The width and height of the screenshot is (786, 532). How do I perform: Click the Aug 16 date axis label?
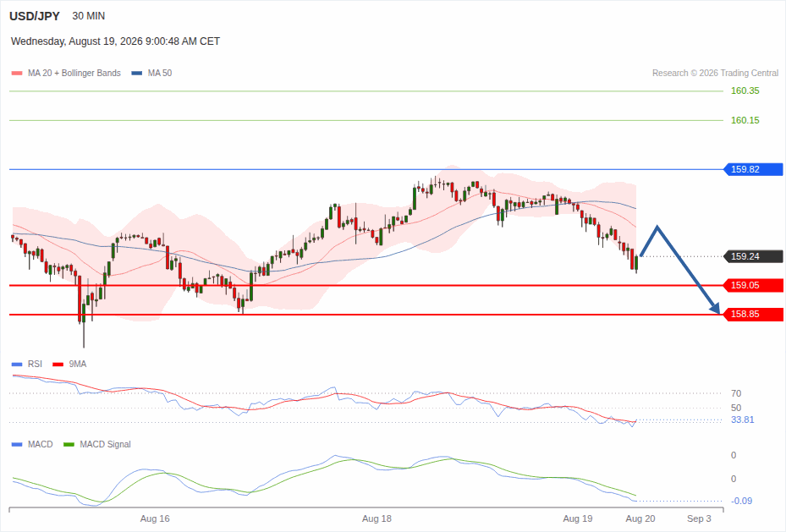[155, 518]
